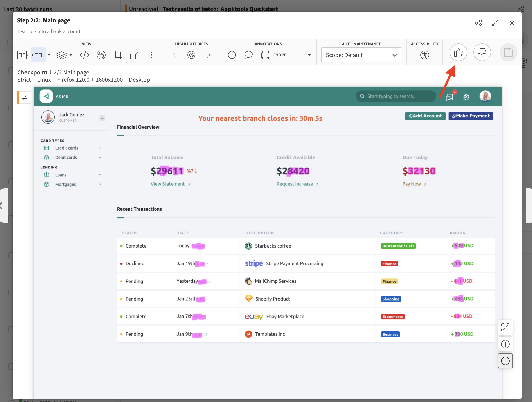
Task: Click the thumbs up approval icon
Action: (x=458, y=52)
